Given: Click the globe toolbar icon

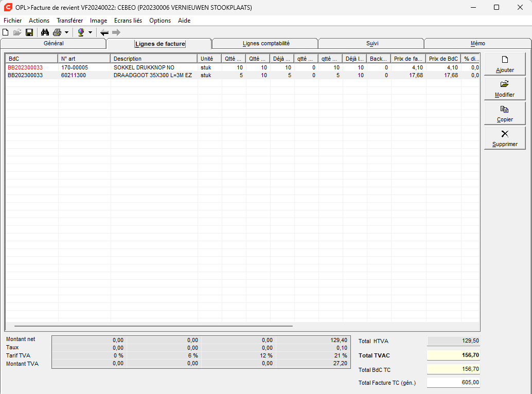Looking at the screenshot, I should click(x=81, y=32).
